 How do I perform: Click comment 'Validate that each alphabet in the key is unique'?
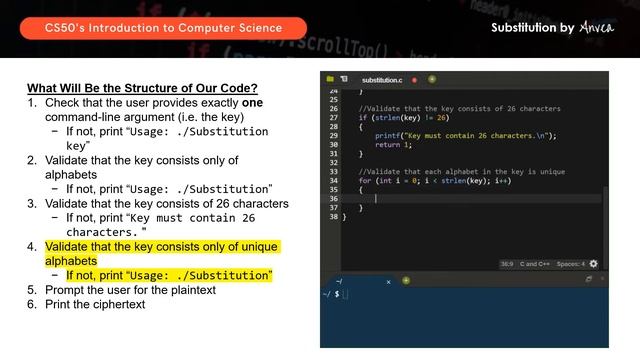coord(462,171)
